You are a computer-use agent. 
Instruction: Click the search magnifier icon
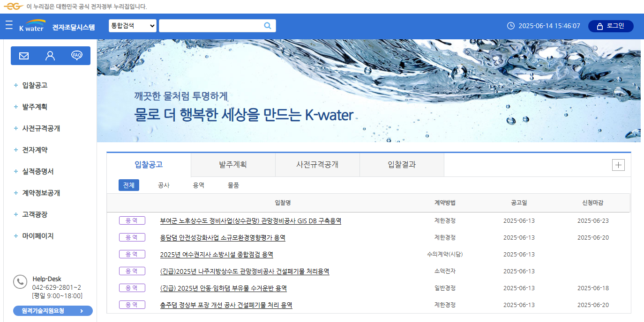pyautogui.click(x=268, y=26)
